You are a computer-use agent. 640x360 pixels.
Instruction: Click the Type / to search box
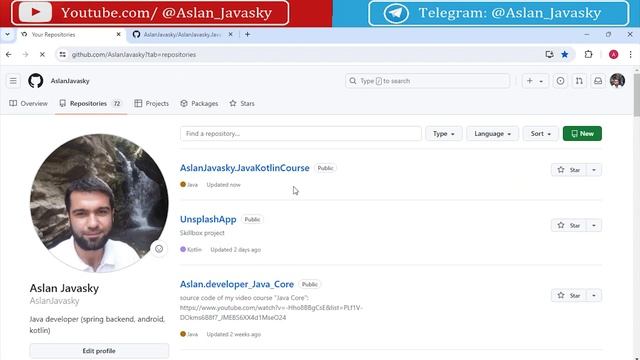[427, 81]
